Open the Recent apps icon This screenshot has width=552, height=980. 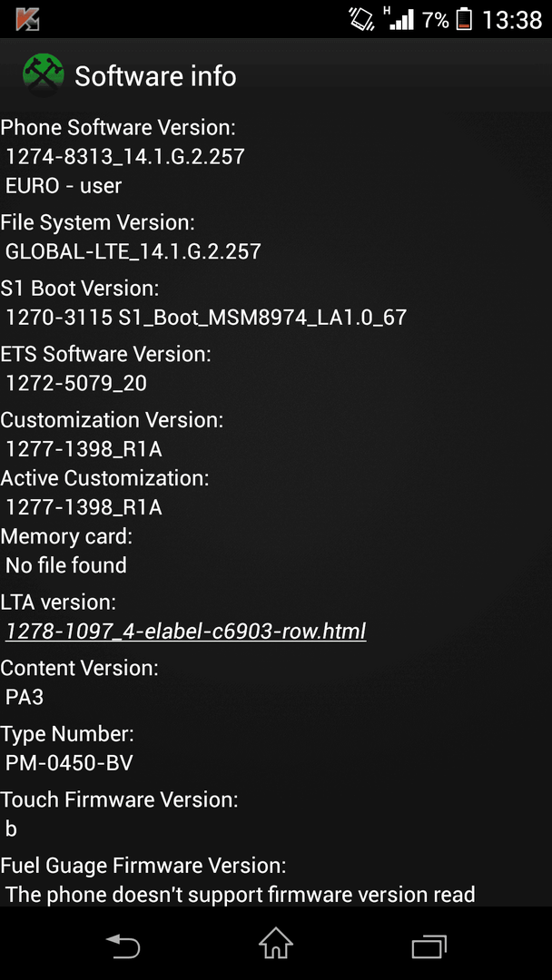click(429, 946)
